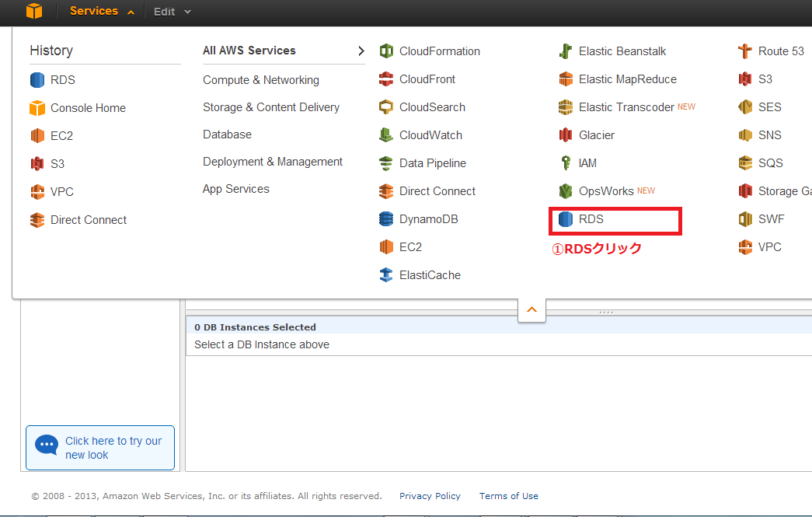
Task: Open the CloudWatch service link
Action: (x=430, y=135)
